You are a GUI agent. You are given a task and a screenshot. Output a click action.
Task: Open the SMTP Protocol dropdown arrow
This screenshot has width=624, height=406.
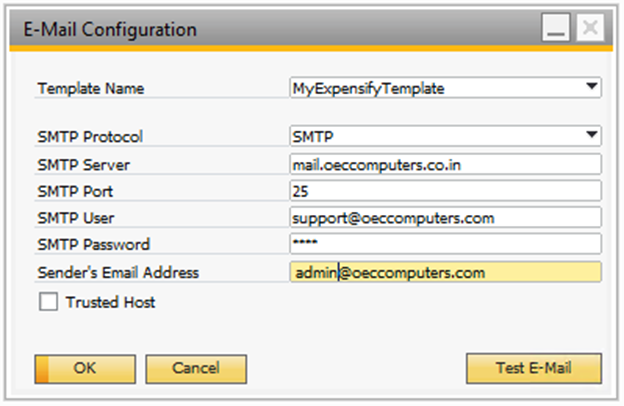593,135
